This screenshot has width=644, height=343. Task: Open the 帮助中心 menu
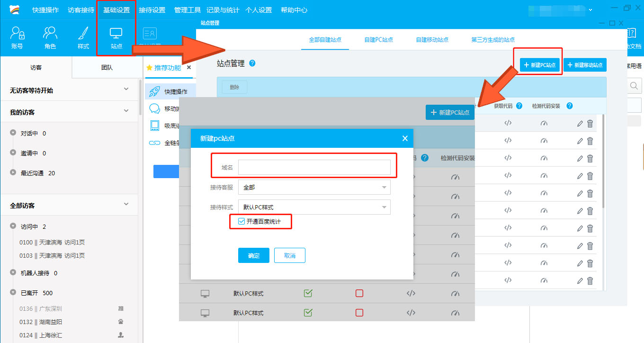[294, 10]
